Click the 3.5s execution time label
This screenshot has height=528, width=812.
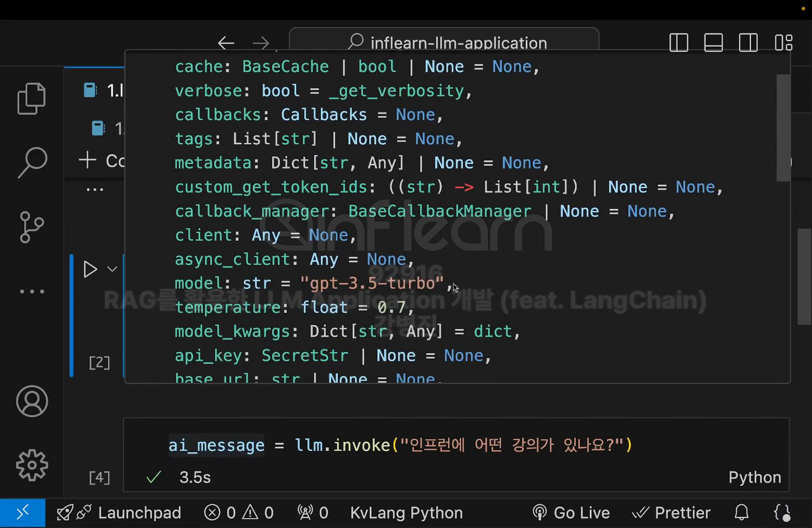pyautogui.click(x=195, y=477)
